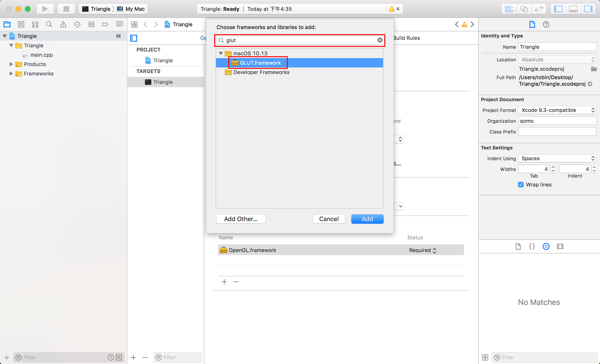Open the Location dropdown

click(557, 59)
